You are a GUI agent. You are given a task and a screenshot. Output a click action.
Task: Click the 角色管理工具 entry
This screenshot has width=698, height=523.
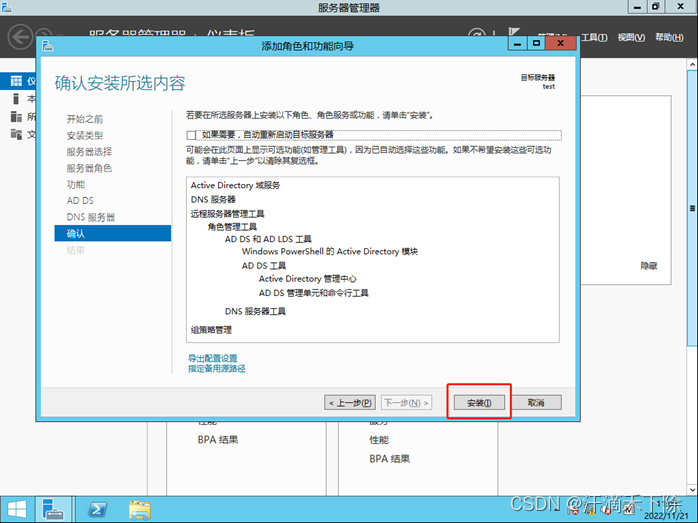point(232,227)
